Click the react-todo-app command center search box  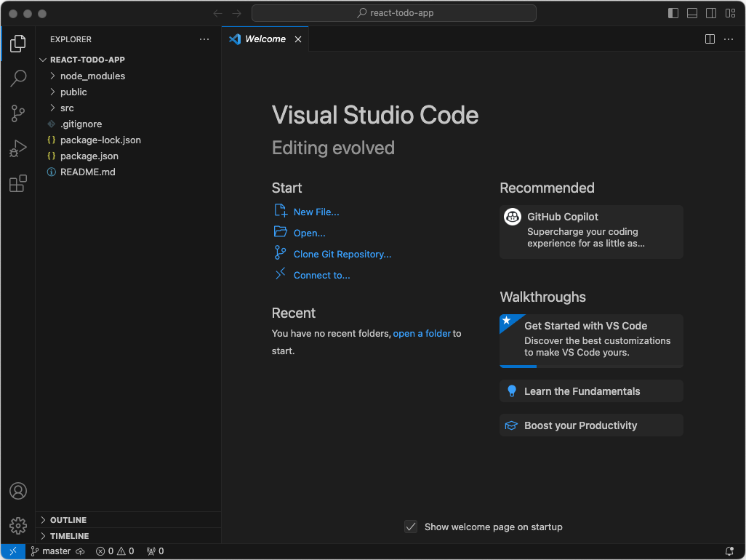point(394,13)
